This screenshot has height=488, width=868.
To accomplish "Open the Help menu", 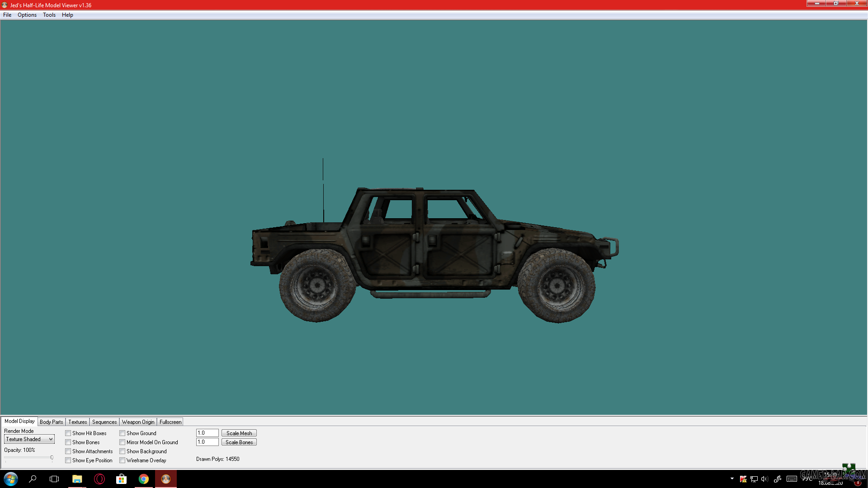I will pos(67,15).
